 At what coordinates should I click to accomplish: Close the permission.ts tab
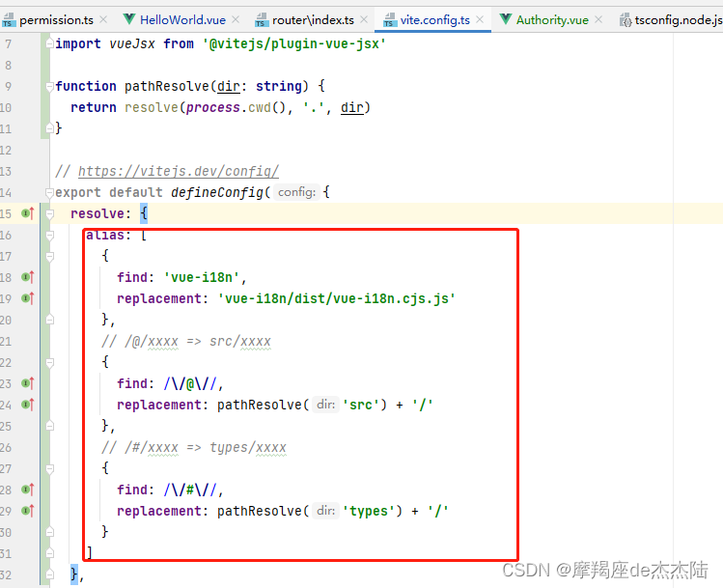[x=103, y=20]
